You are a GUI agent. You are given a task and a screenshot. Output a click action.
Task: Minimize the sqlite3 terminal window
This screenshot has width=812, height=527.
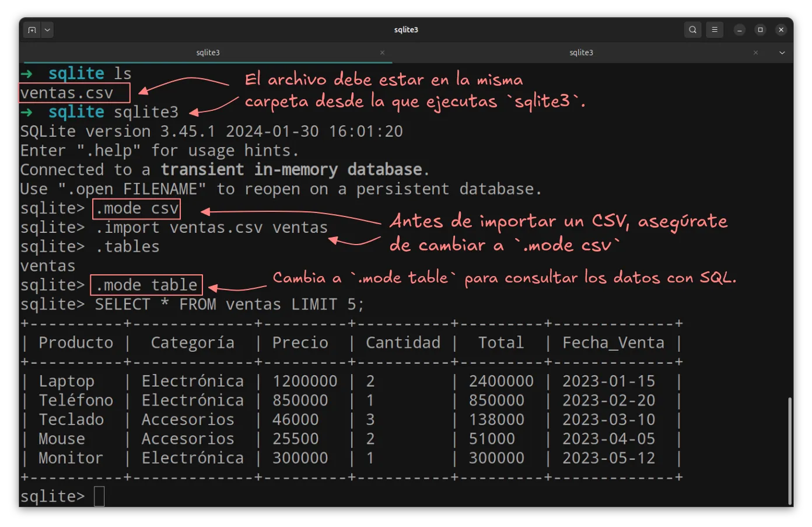[740, 30]
